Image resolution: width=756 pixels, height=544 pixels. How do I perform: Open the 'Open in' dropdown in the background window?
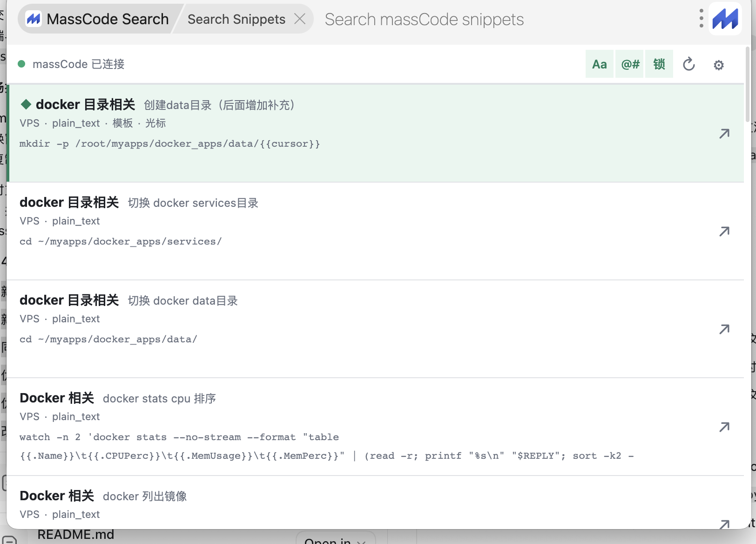[x=336, y=538]
